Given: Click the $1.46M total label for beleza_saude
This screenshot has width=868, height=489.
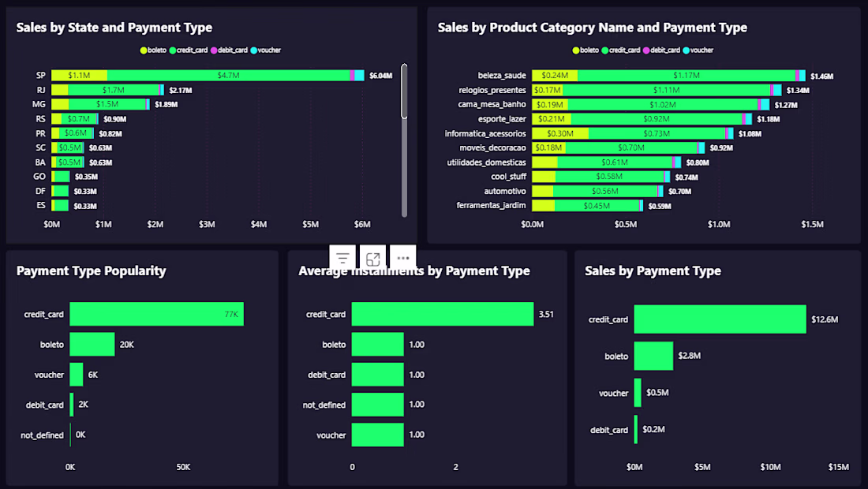Looking at the screenshot, I should click(x=822, y=77).
